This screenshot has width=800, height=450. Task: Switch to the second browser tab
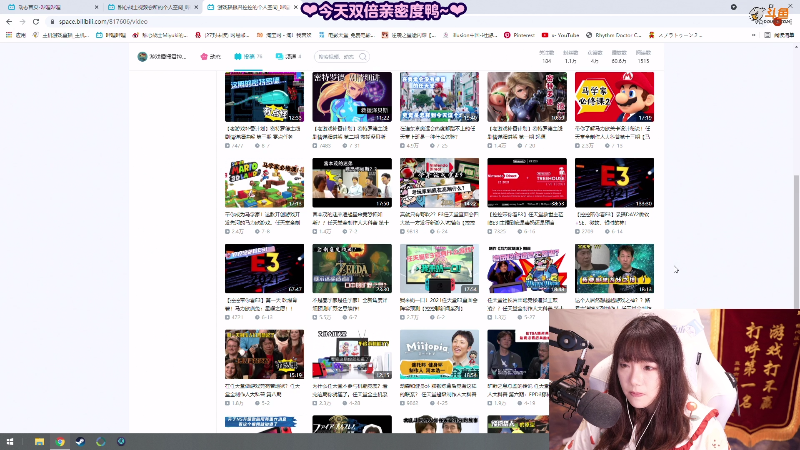pos(151,7)
